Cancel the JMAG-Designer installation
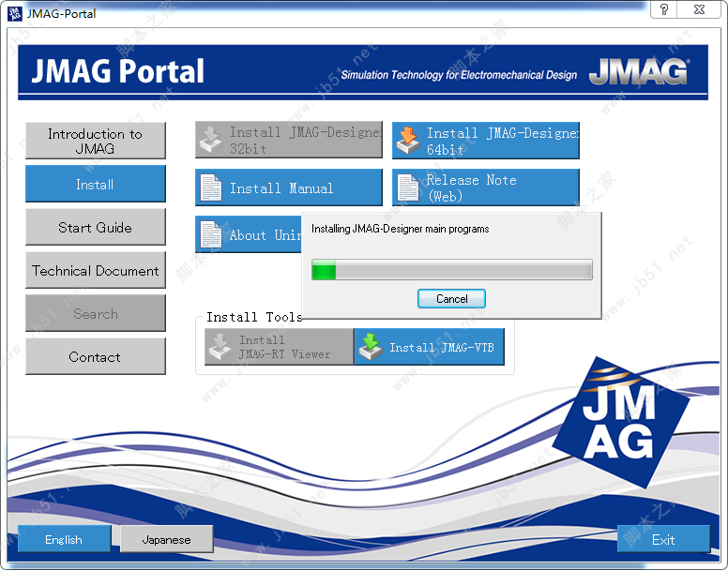 pos(451,299)
